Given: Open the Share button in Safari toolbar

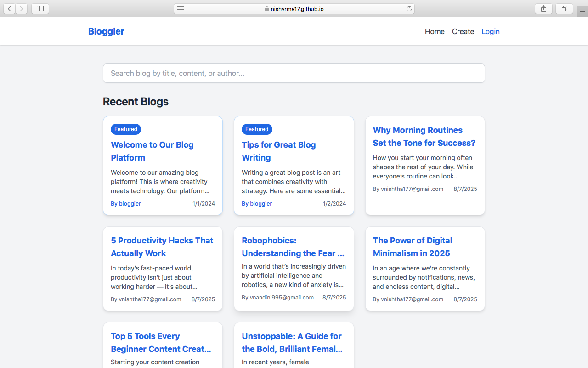Looking at the screenshot, I should 543,9.
